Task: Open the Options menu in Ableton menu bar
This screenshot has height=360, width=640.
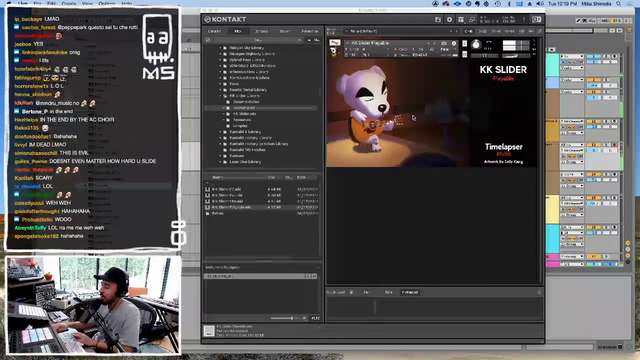Action: (x=107, y=4)
